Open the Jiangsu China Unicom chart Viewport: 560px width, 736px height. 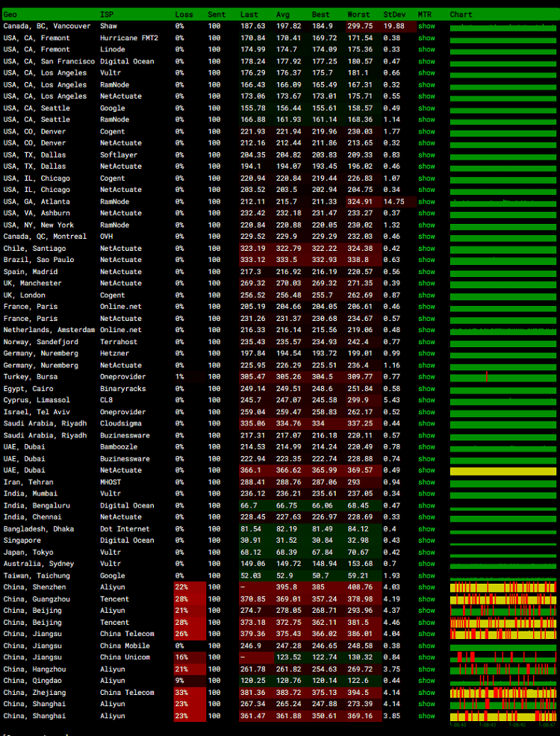coord(503,658)
